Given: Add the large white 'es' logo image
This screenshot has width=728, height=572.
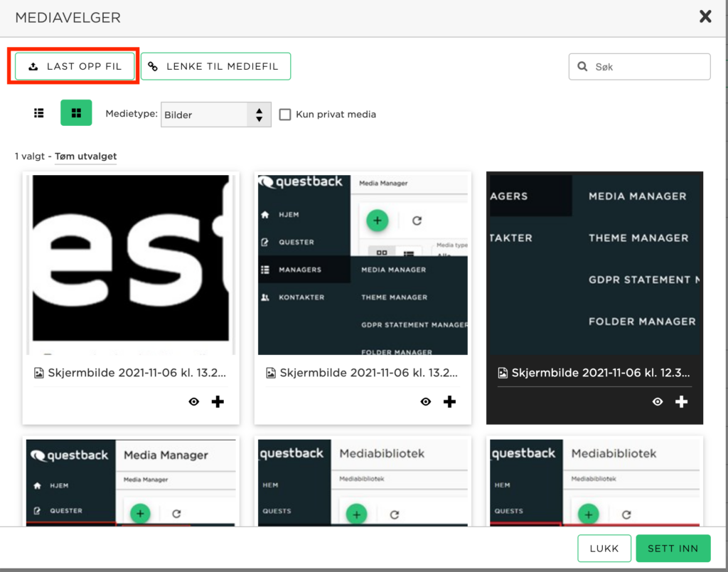Looking at the screenshot, I should (x=218, y=401).
